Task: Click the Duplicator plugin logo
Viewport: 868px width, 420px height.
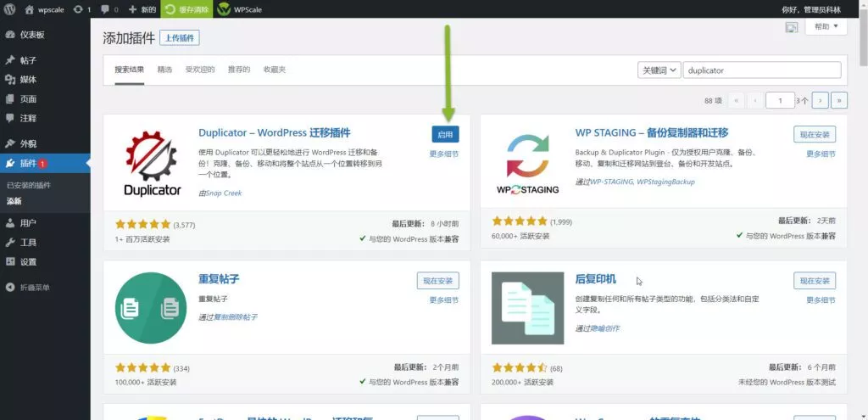Action: pos(152,163)
